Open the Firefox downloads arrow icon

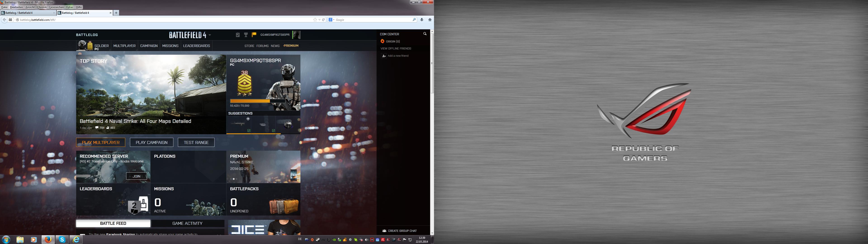tap(421, 20)
